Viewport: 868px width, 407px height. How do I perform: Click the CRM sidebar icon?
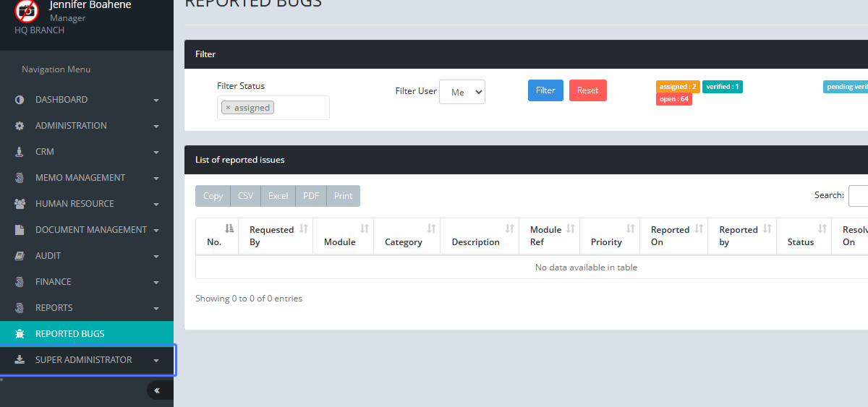tap(20, 152)
